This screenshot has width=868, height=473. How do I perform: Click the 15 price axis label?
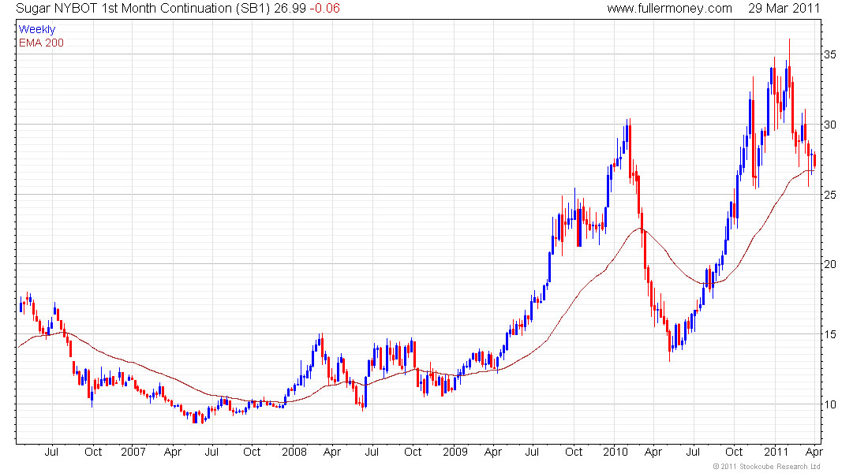830,334
